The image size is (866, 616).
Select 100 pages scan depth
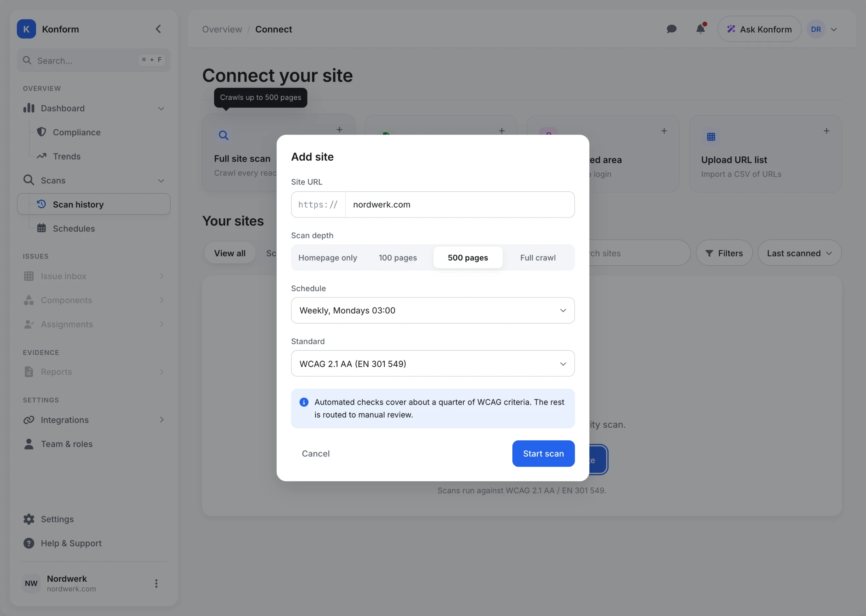398,258
